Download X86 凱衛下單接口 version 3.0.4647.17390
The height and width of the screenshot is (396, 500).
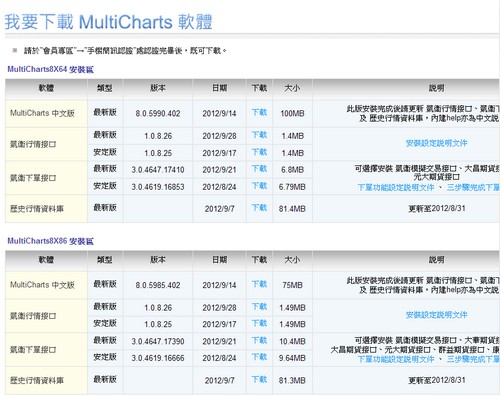259,340
